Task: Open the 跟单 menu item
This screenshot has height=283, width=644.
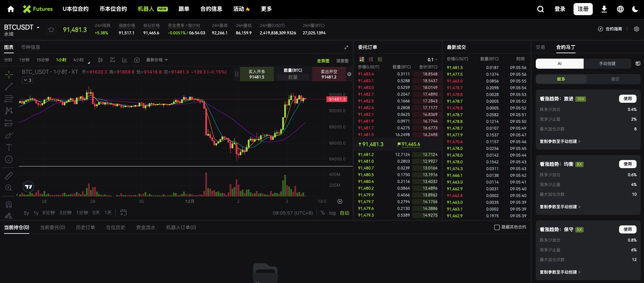Action: (184, 9)
